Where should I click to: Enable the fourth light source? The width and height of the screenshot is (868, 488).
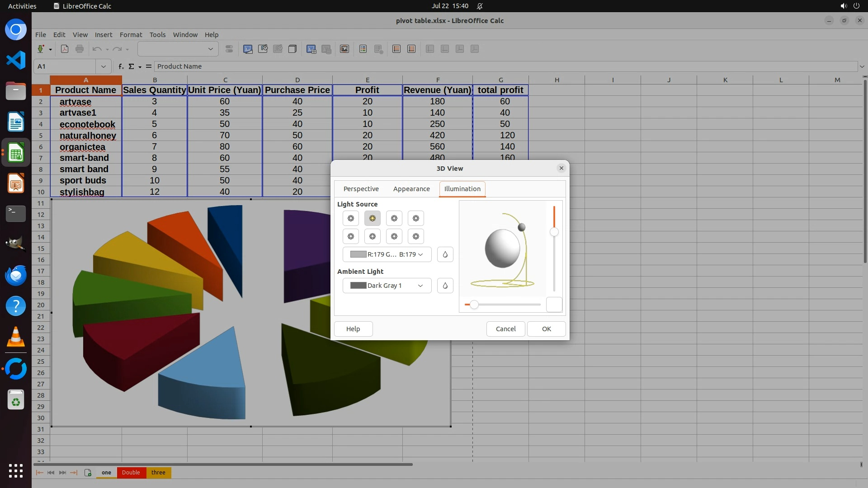[x=416, y=219]
